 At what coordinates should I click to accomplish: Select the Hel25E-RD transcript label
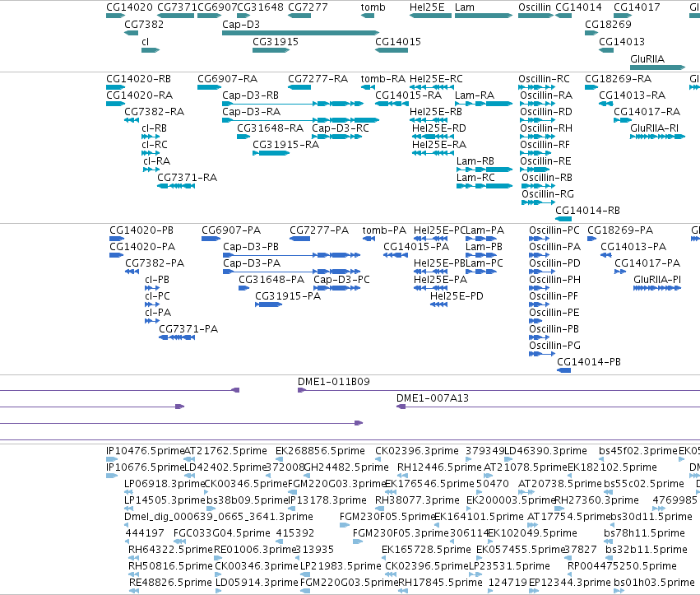pos(439,128)
